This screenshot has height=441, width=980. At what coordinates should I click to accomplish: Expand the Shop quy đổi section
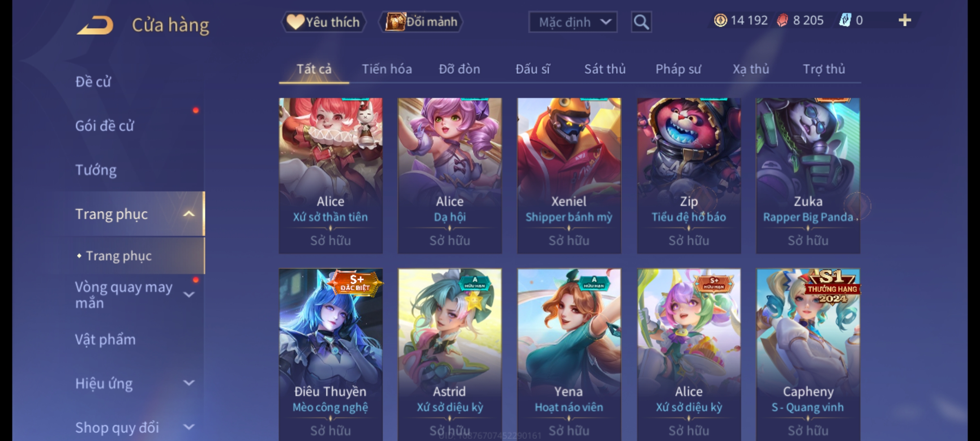tap(189, 427)
